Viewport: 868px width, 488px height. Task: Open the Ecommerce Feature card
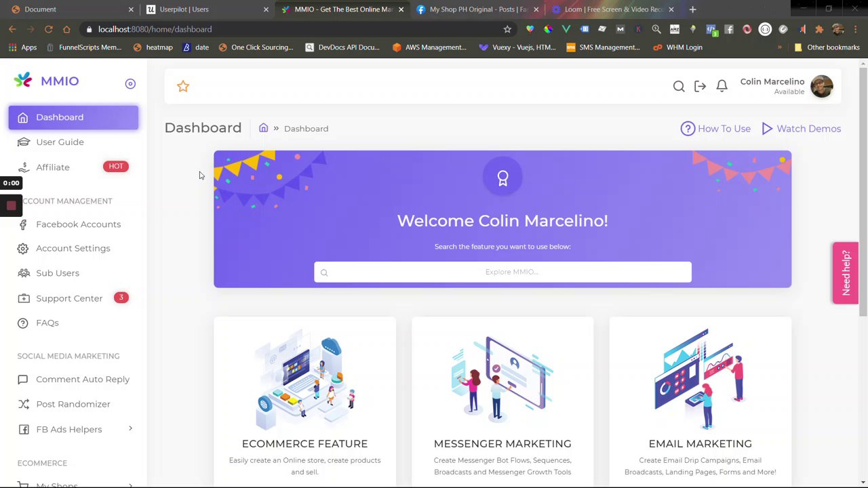[304, 402]
